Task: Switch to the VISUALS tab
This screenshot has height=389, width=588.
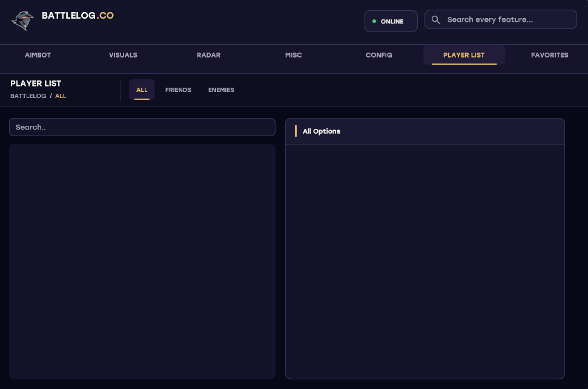Action: coord(123,55)
